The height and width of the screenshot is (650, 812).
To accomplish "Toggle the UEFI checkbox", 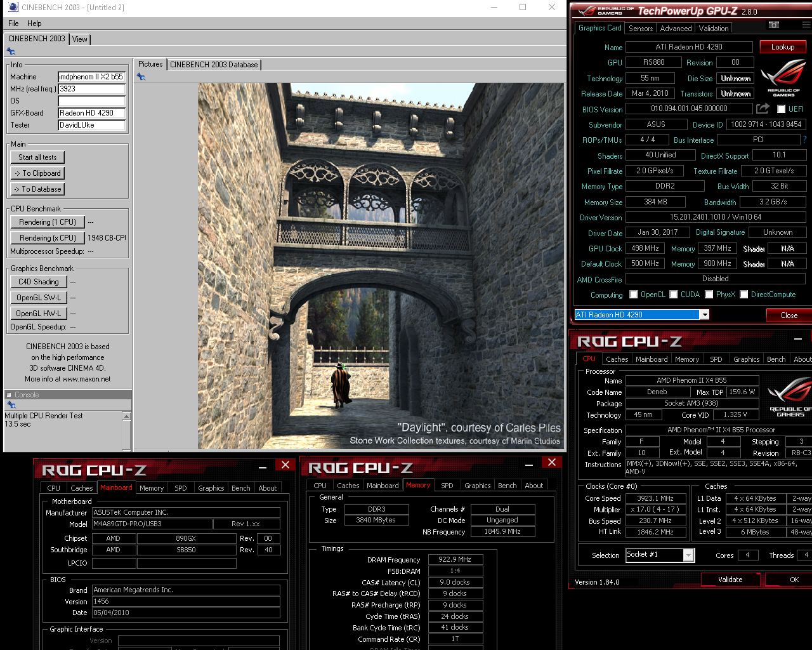I will 782,109.
